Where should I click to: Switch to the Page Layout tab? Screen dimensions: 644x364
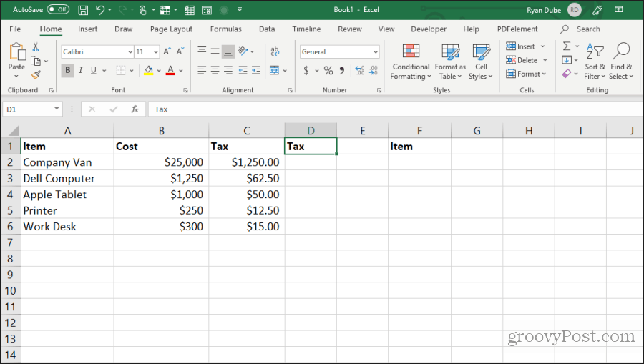(171, 29)
